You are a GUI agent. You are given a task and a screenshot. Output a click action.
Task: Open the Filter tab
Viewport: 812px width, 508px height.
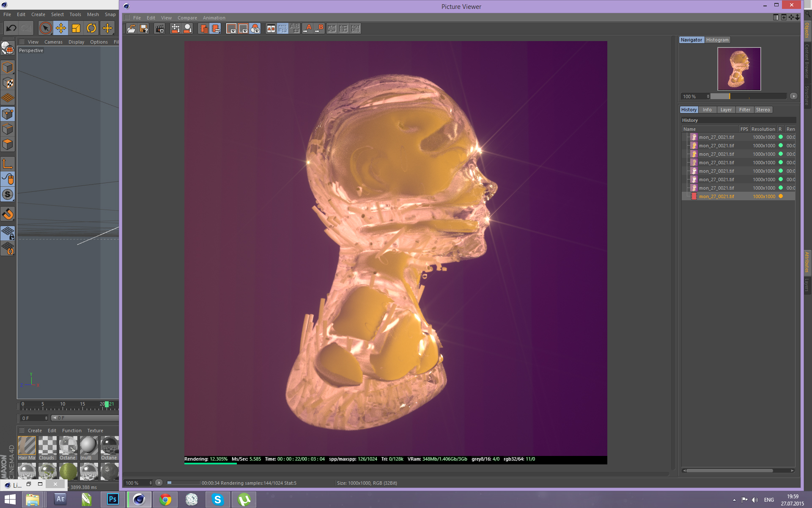(744, 110)
